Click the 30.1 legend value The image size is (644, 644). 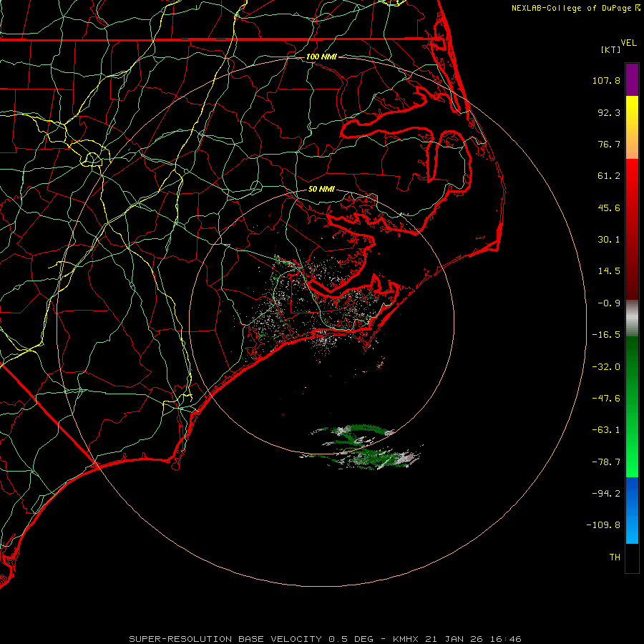[609, 240]
